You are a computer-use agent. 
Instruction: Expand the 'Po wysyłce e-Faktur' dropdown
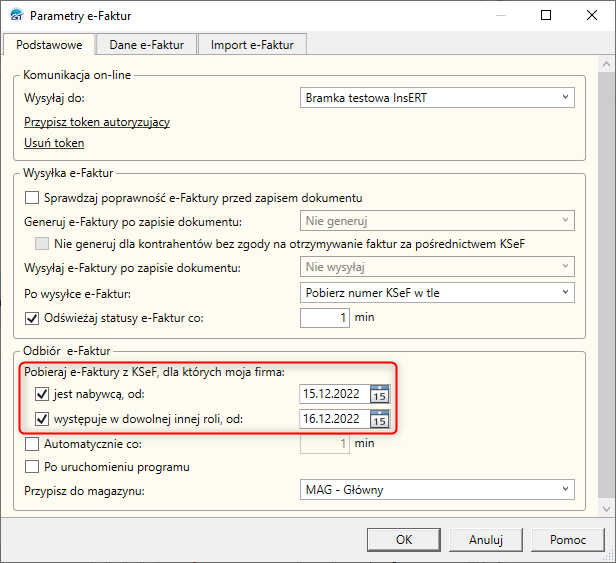(438, 293)
